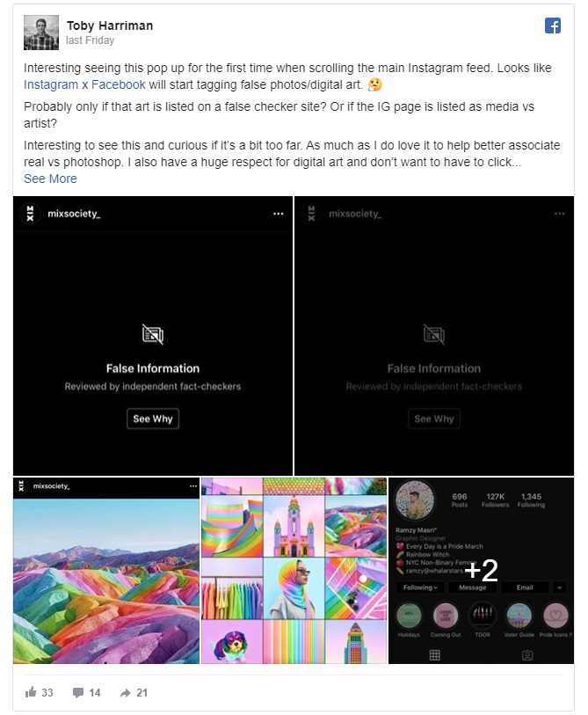Open the Toby Harriman name link
The height and width of the screenshot is (715, 588).
point(110,26)
